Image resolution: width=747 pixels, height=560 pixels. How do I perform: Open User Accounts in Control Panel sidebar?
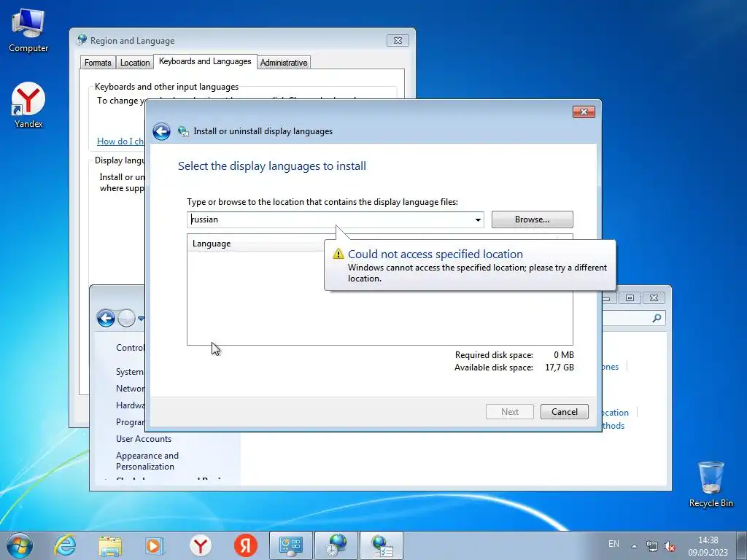point(144,439)
